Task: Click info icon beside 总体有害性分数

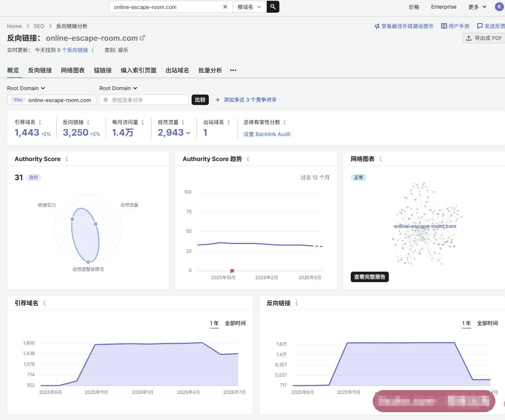Action: [x=285, y=122]
